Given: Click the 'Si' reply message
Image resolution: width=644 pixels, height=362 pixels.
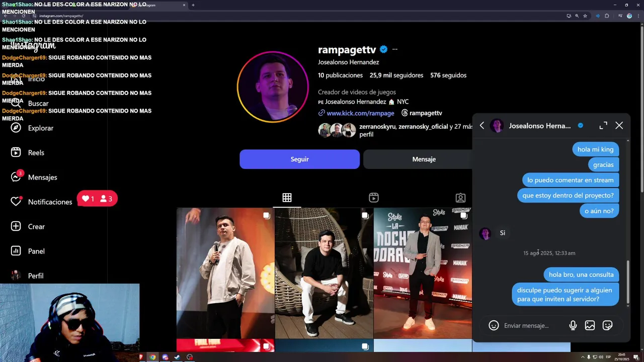Looking at the screenshot, I should (502, 233).
